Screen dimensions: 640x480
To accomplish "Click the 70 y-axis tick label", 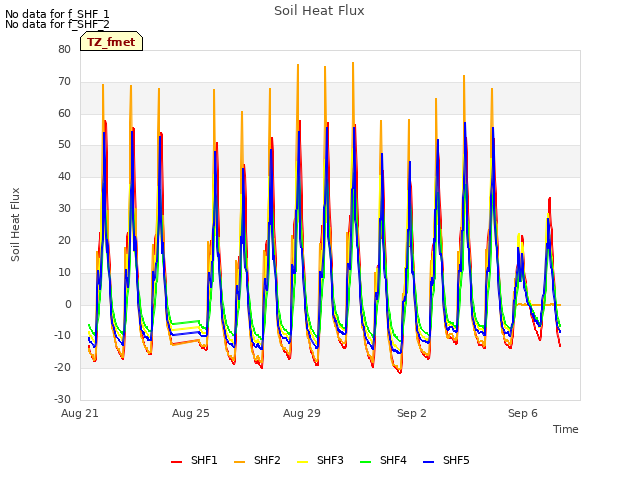I will 64,81.
